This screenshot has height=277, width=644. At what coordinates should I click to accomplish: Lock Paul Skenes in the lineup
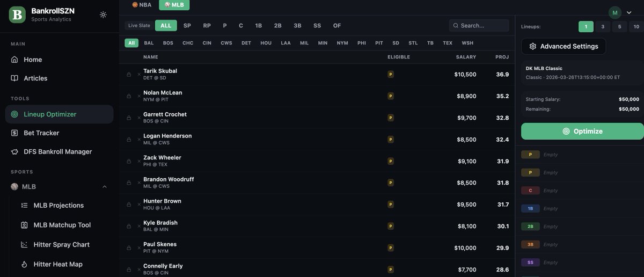point(129,247)
